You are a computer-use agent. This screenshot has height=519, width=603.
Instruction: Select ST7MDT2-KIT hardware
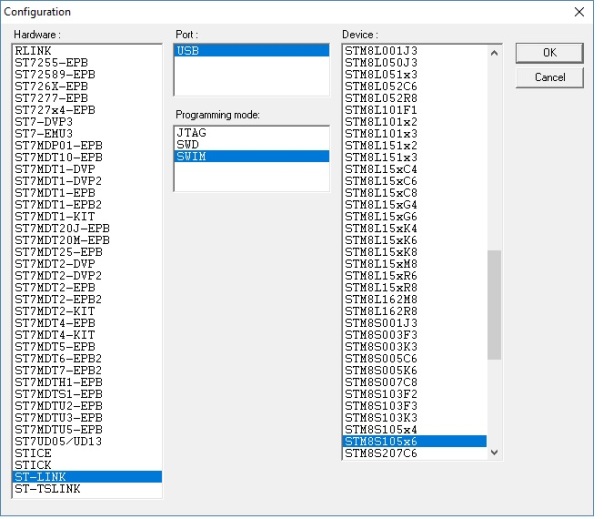click(x=87, y=311)
